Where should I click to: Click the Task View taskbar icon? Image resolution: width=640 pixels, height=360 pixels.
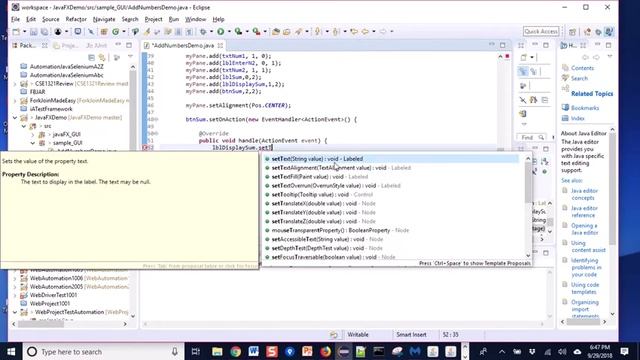click(196, 351)
